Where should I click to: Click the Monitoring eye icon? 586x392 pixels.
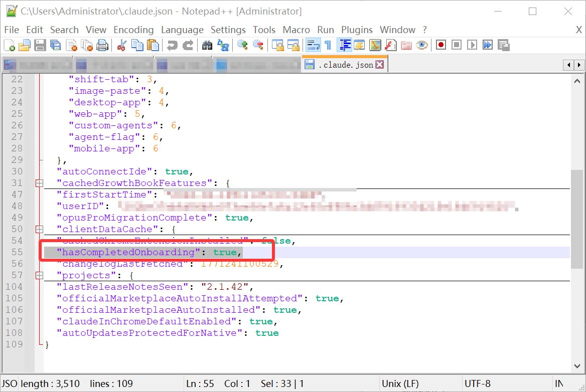pyautogui.click(x=422, y=45)
